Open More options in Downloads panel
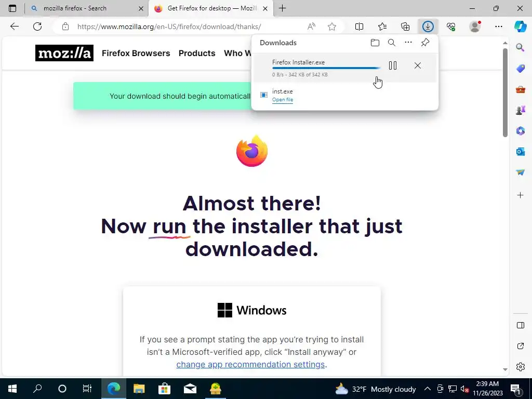The height and width of the screenshot is (399, 532). (x=408, y=43)
